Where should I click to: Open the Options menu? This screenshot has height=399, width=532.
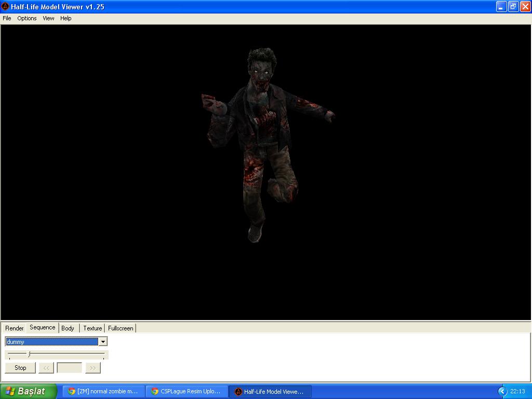tap(27, 18)
